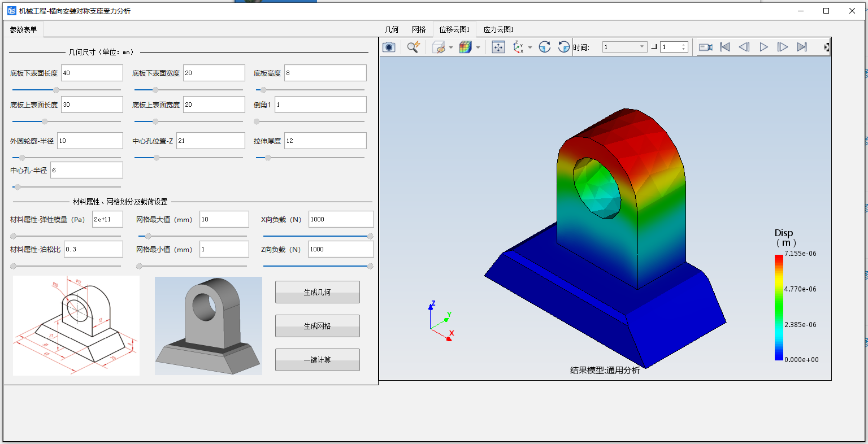The height and width of the screenshot is (444, 868).
Task: Open the box visibility icon dropdown arrow
Action: click(x=451, y=47)
